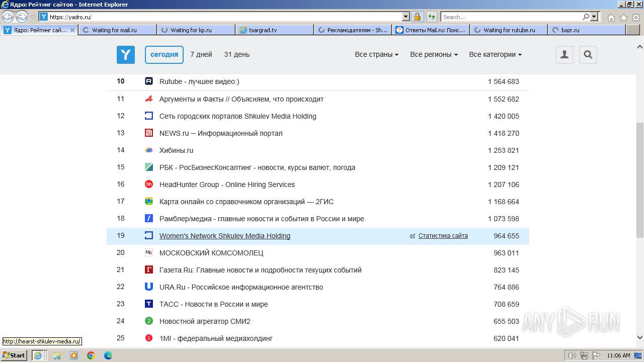Select the 31 день period
Screen dimensions: 644x362
(x=237, y=55)
